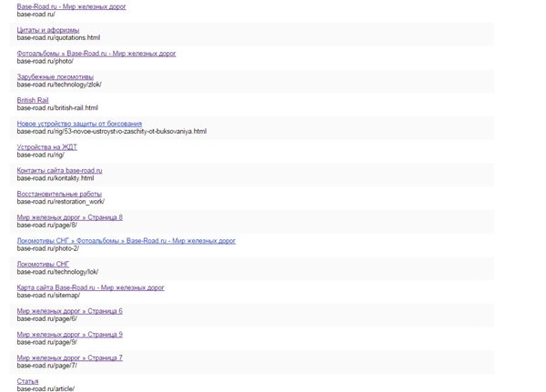Open 'Контакты сайта base-road.ru' link

[59, 170]
